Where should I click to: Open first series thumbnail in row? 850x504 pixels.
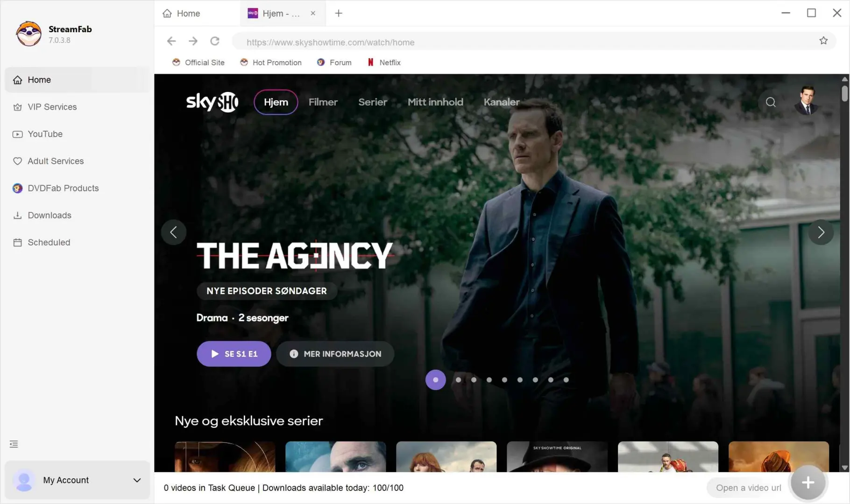click(225, 456)
